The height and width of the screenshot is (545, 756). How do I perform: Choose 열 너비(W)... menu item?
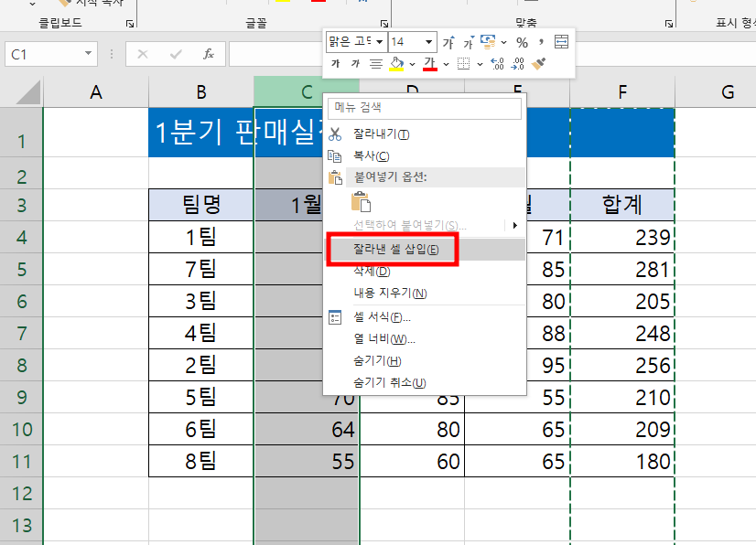click(425, 338)
